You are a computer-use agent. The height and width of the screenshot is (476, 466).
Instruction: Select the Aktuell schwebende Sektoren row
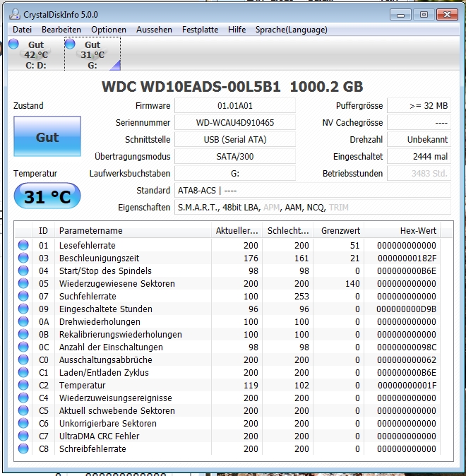(234, 410)
